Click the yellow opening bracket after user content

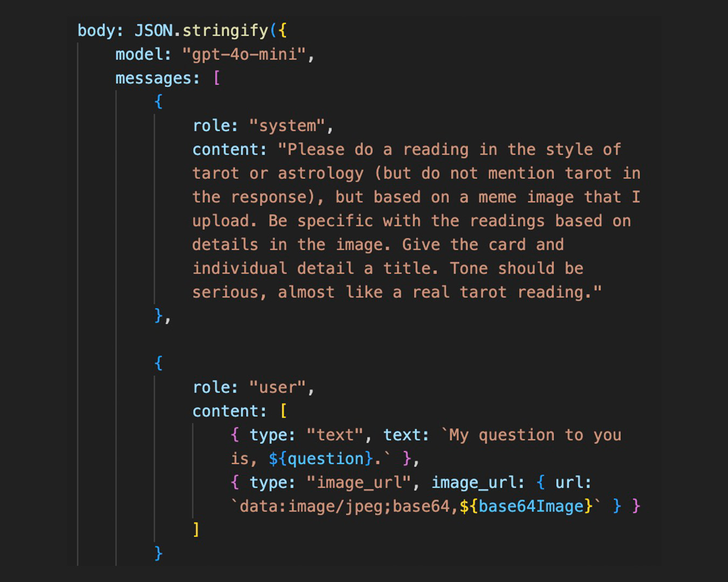(283, 411)
